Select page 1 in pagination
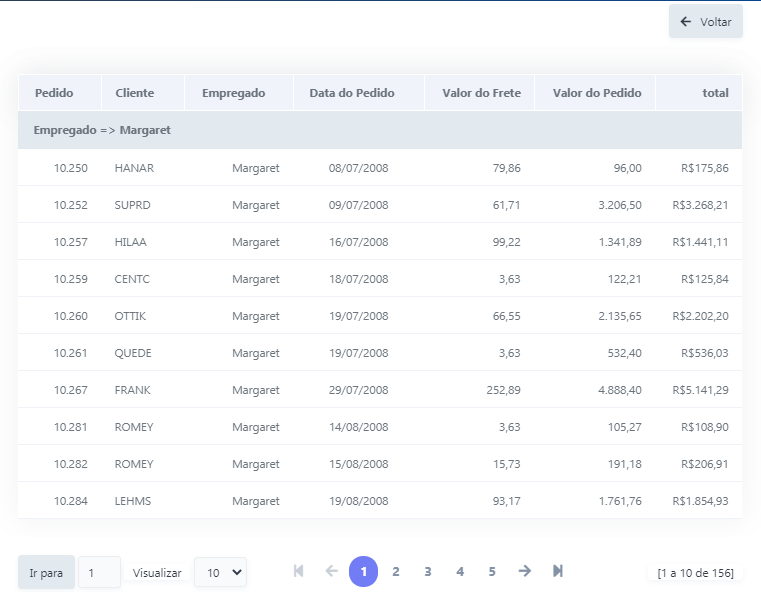This screenshot has height=592, width=761. (x=364, y=572)
